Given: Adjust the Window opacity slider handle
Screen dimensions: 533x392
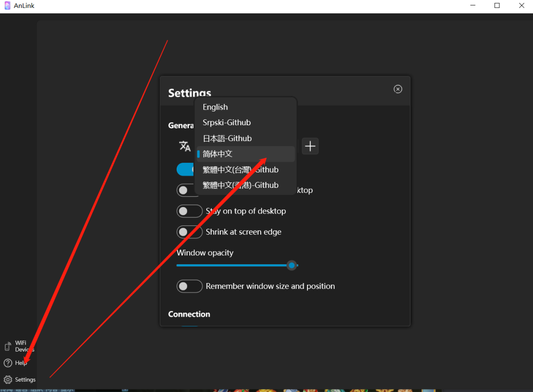Looking at the screenshot, I should [292, 265].
